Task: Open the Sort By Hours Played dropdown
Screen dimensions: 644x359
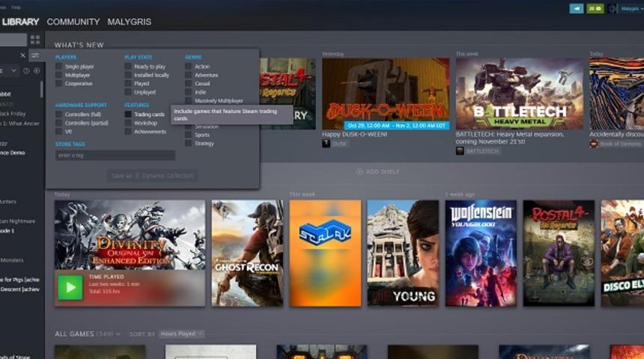Action: [x=181, y=334]
